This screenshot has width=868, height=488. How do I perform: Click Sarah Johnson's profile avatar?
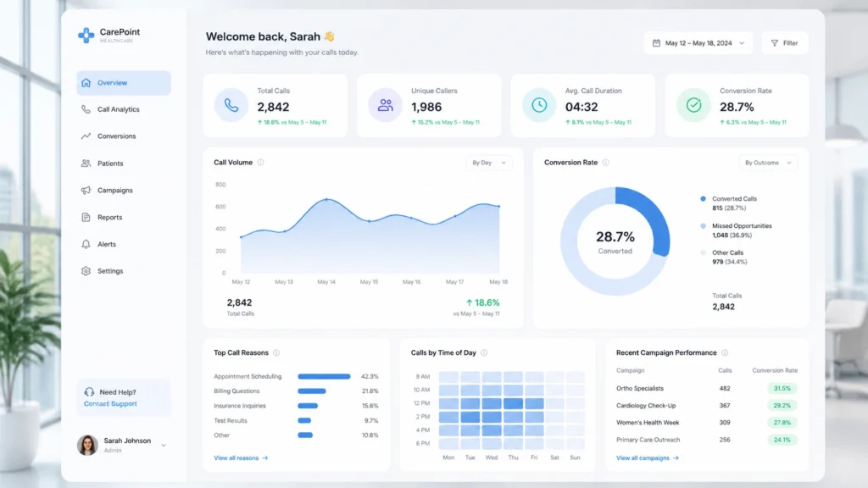pos(87,446)
